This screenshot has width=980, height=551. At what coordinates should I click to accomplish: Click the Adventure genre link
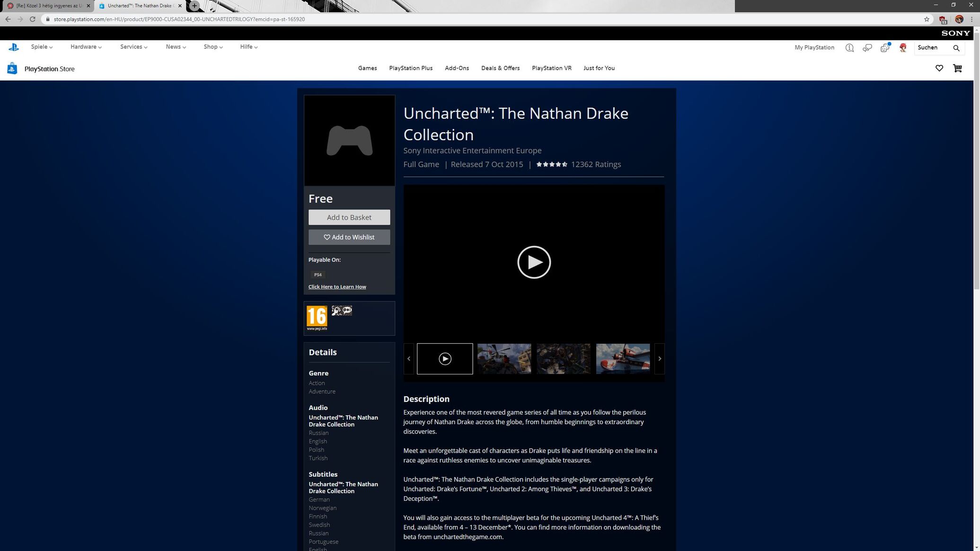tap(322, 391)
